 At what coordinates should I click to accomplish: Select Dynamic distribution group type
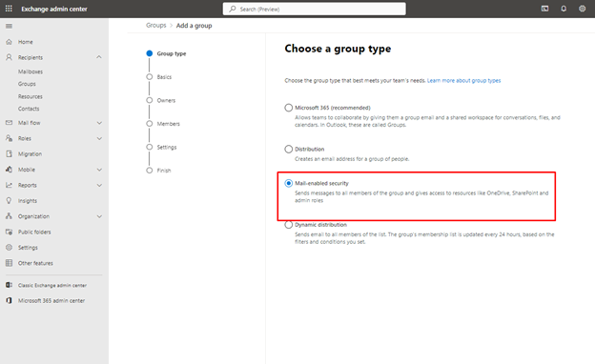coord(288,225)
